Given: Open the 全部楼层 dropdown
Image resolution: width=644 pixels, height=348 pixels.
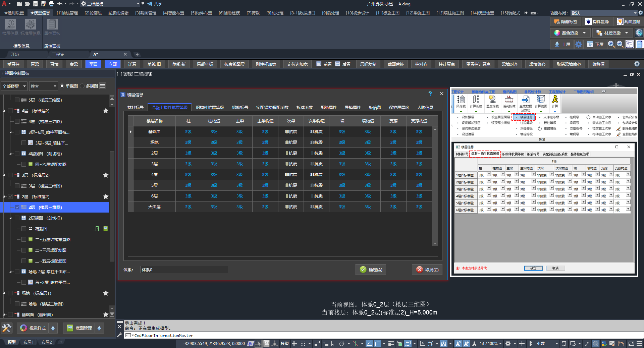Looking at the screenshot, I should point(14,86).
